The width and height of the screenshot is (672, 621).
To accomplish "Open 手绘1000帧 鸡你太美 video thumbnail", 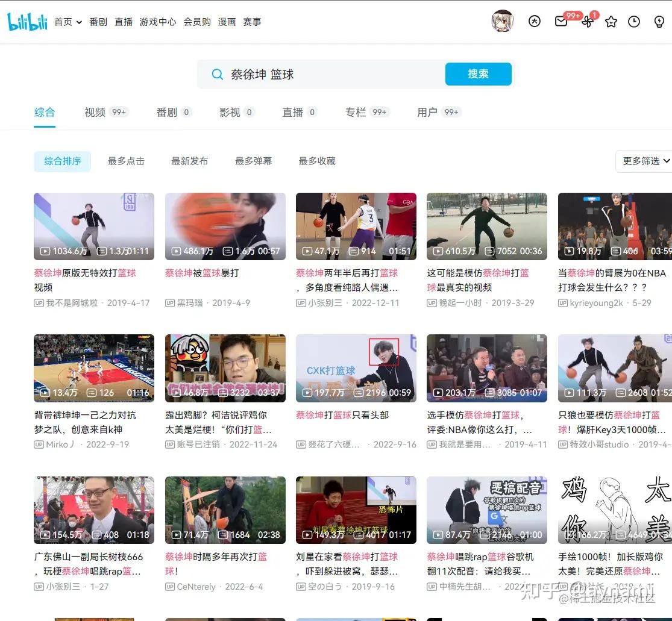I will [615, 510].
